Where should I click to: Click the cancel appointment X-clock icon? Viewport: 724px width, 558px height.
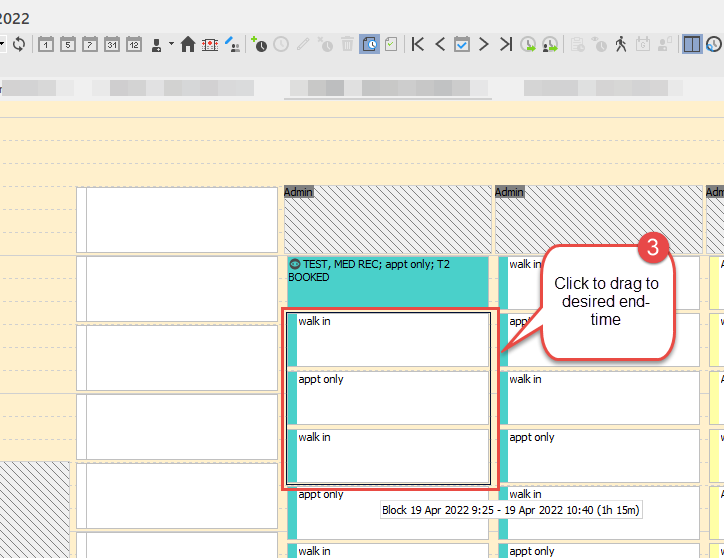coord(325,44)
